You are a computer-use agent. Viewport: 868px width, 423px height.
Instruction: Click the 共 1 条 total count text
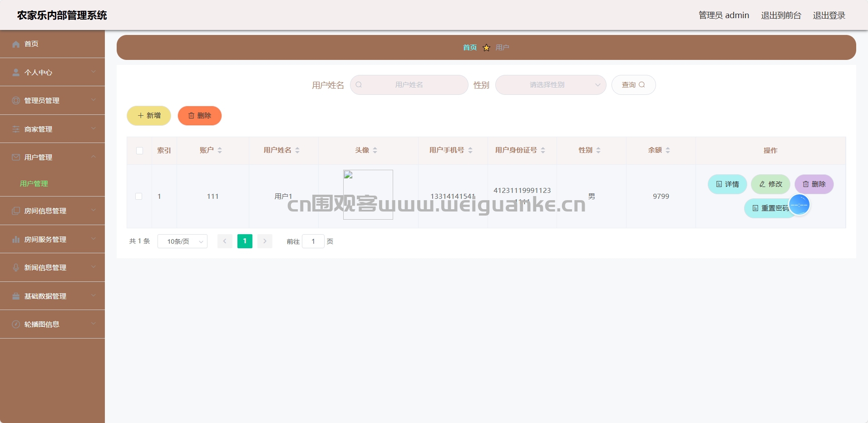click(139, 241)
